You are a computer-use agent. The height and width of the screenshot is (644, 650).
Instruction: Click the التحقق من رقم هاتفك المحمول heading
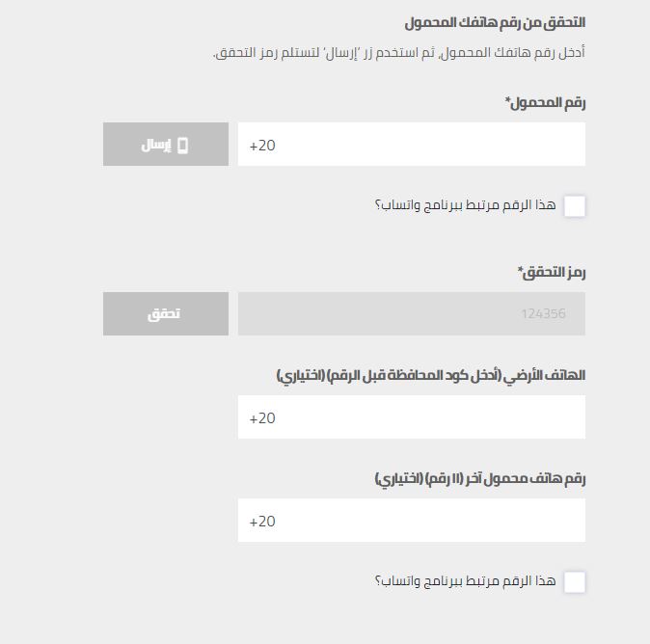tap(495, 22)
